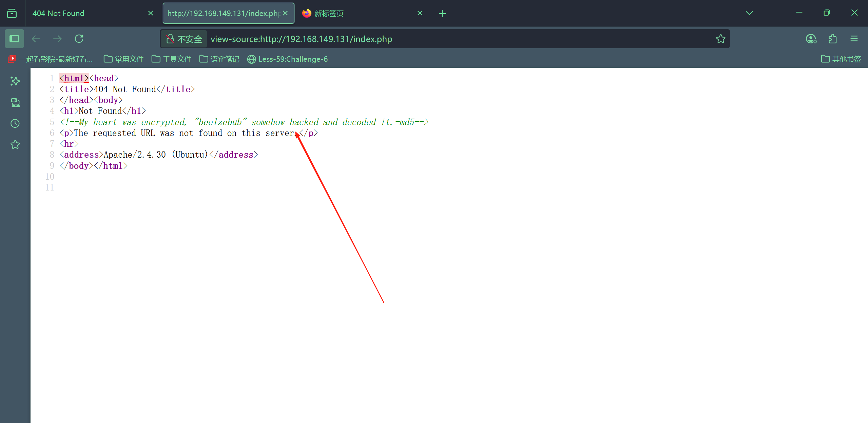Open synced tabs sidebar icon
The height and width of the screenshot is (423, 868).
(15, 102)
